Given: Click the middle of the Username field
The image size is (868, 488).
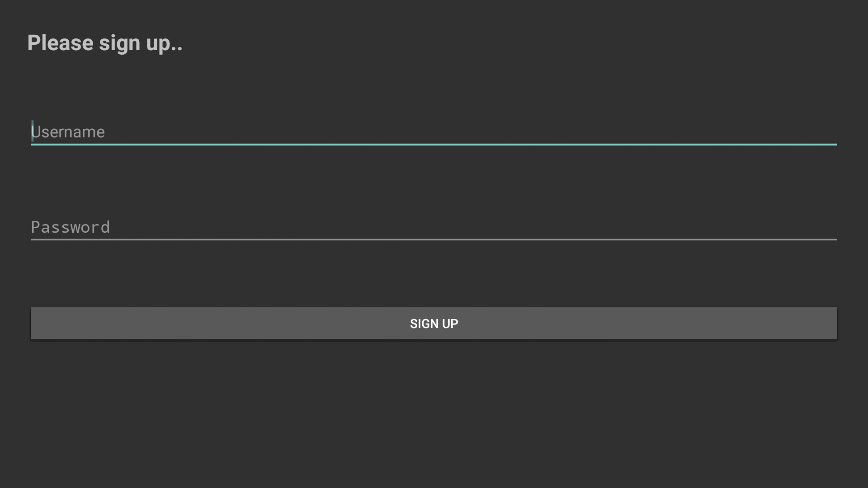Looking at the screenshot, I should pos(434,131).
